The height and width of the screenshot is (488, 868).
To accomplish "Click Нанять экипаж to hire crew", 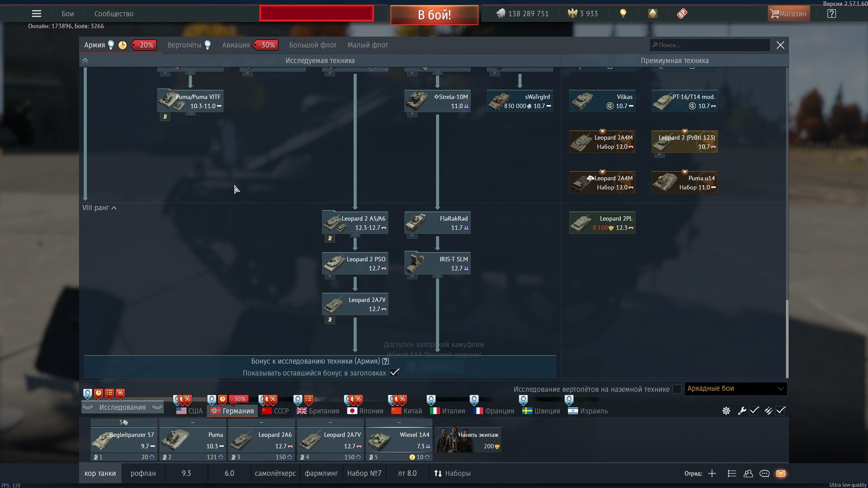I will click(468, 440).
